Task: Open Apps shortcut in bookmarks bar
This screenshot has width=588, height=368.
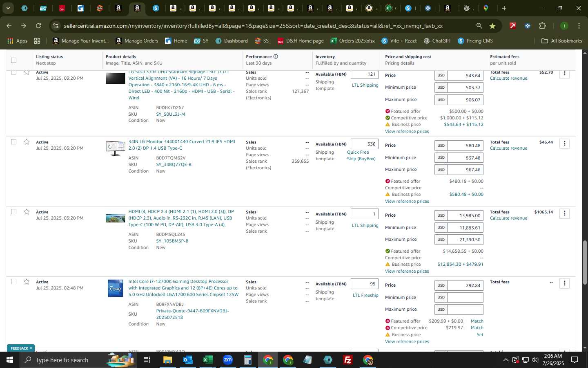Action: [x=18, y=41]
